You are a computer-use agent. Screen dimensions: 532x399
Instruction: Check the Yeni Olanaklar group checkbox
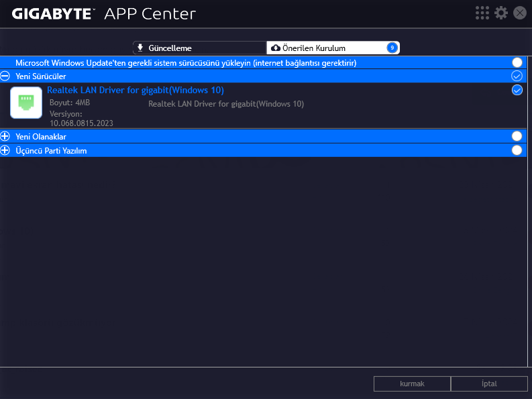click(x=517, y=136)
